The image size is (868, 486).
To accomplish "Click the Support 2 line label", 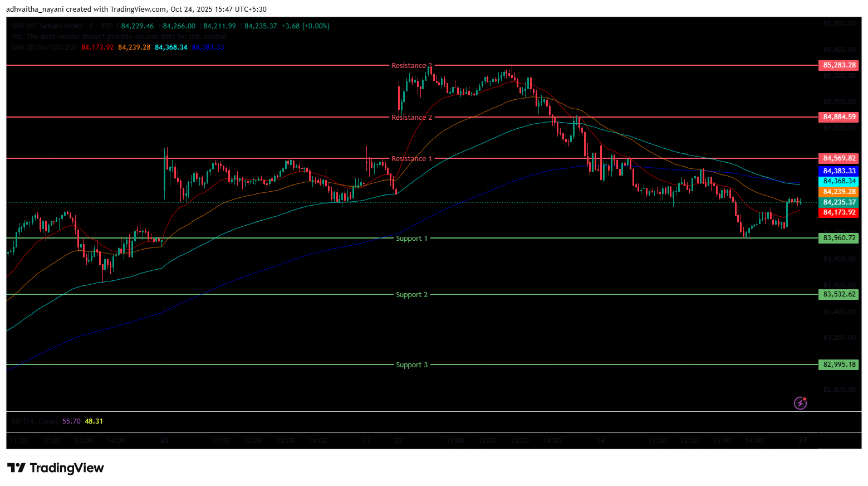I will coord(411,295).
